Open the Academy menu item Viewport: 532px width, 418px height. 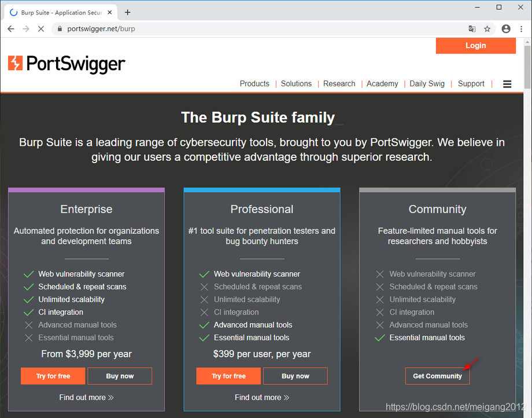click(382, 83)
